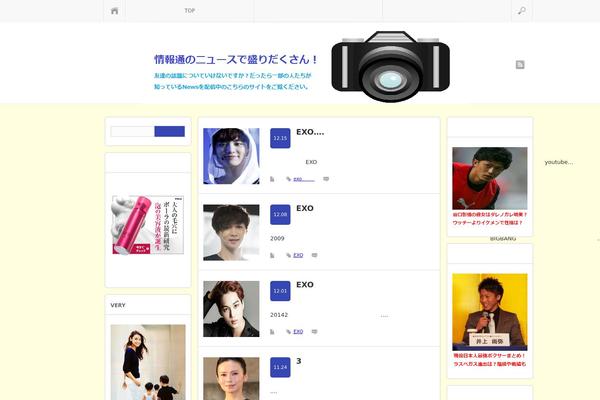Viewport: 600px width, 400px height.
Task: Click the 2009 excerpt text
Action: pyautogui.click(x=277, y=238)
